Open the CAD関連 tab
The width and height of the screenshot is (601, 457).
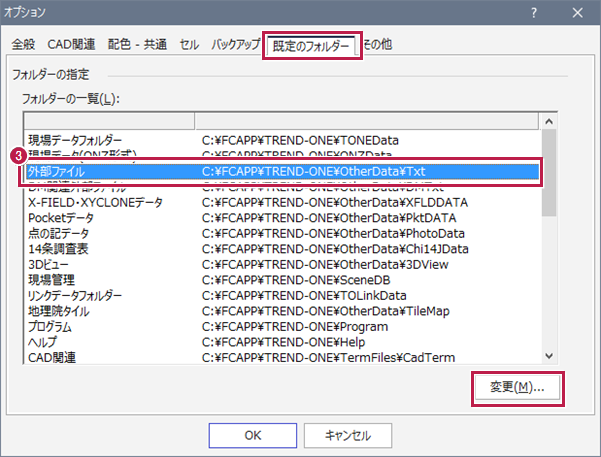[73, 46]
